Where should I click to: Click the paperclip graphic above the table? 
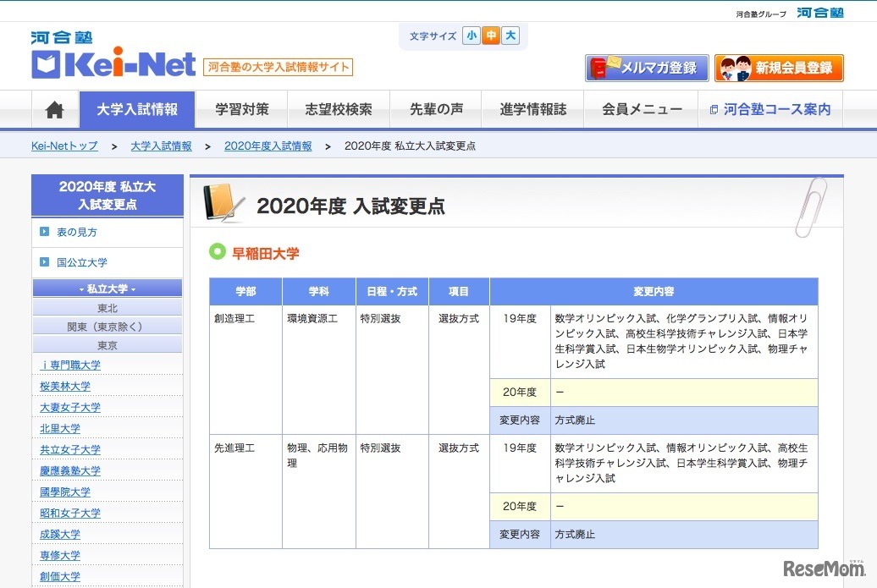(x=810, y=206)
